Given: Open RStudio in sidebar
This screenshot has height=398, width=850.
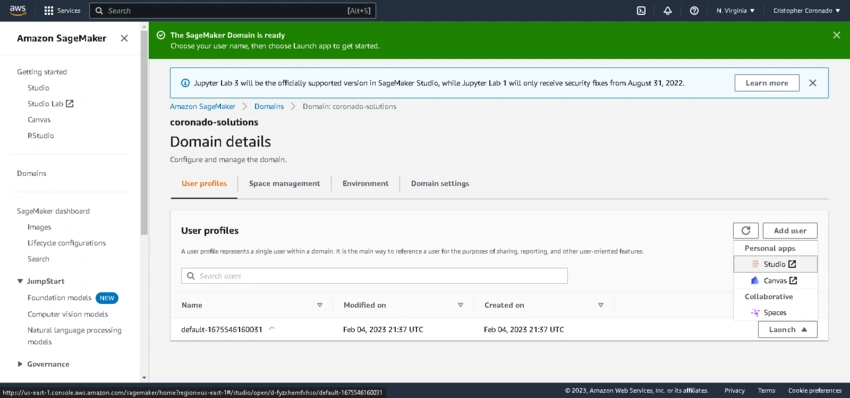Looking at the screenshot, I should pyautogui.click(x=41, y=136).
